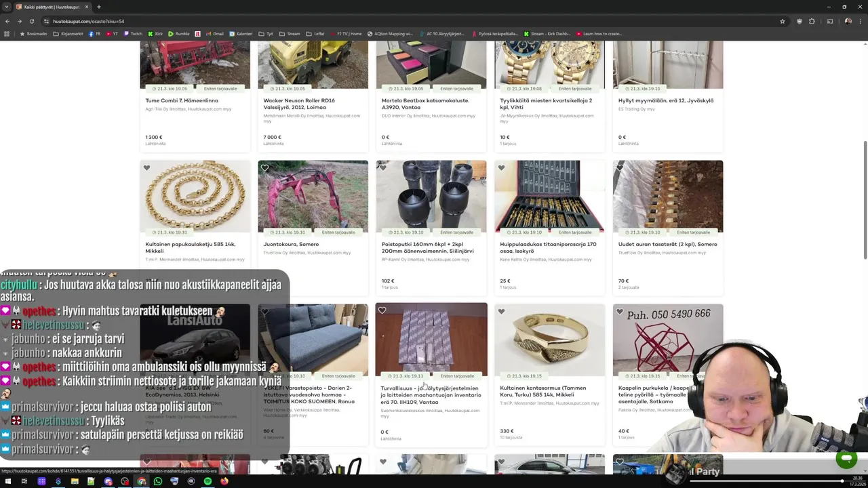Open the Windows Start menu
868x488 pixels.
coord(7,481)
